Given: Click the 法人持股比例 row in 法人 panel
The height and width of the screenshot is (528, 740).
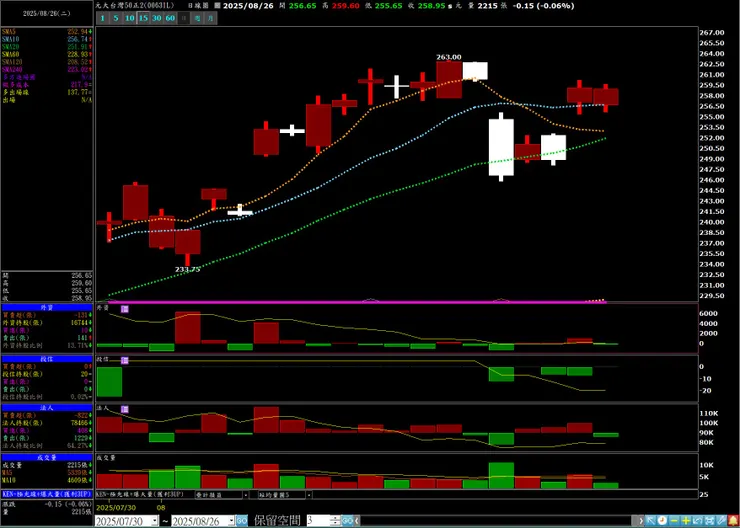Looking at the screenshot, I should (47, 445).
